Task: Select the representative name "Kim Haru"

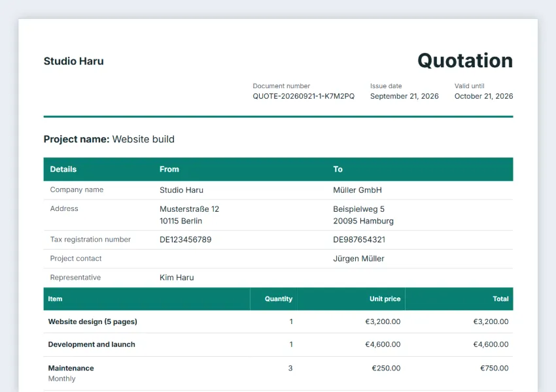Action: pyautogui.click(x=177, y=278)
